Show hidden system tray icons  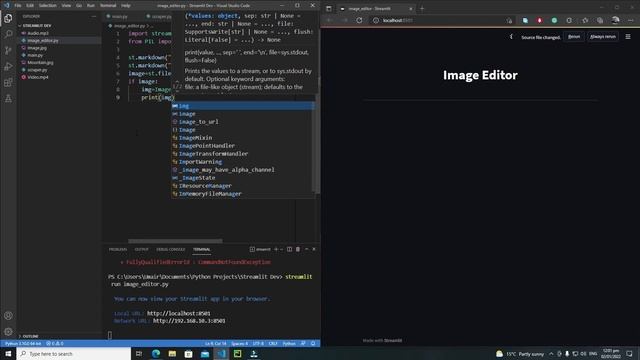pos(551,353)
